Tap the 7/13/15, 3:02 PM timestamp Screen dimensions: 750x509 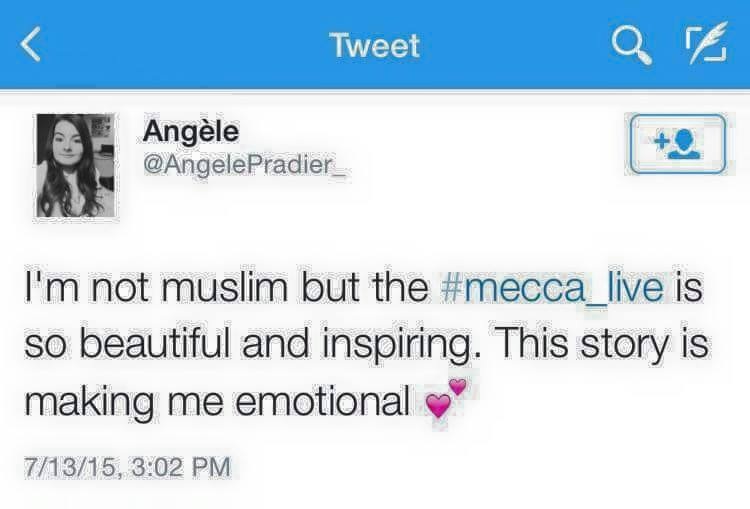pyautogui.click(x=127, y=467)
